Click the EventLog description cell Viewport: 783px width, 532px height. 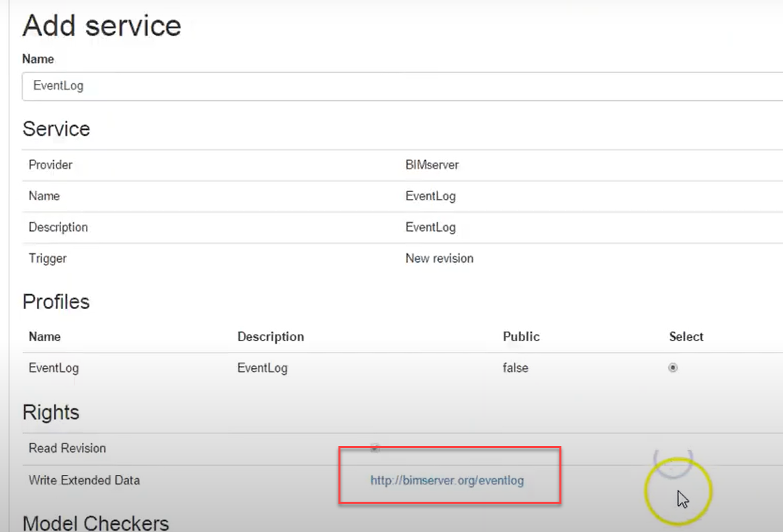[x=431, y=227]
